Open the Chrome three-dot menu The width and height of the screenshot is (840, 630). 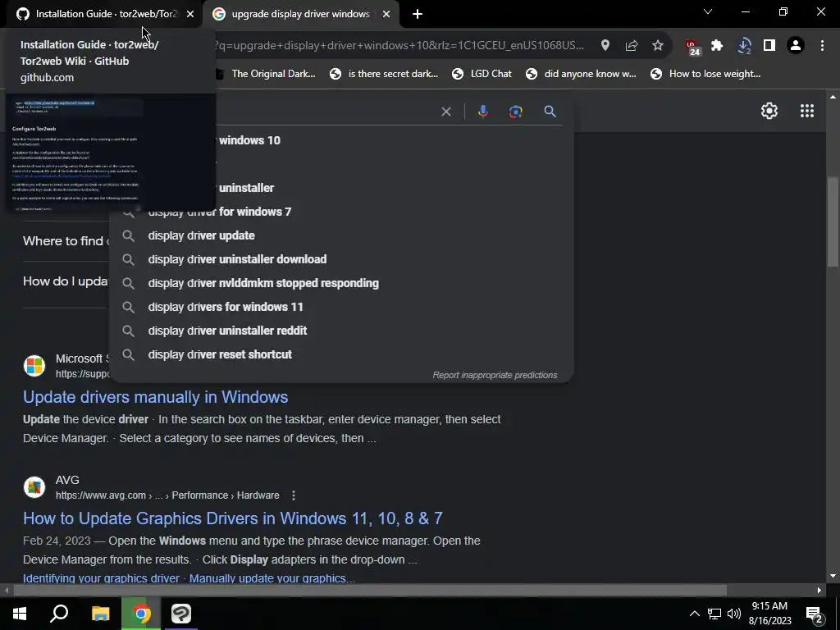(822, 46)
